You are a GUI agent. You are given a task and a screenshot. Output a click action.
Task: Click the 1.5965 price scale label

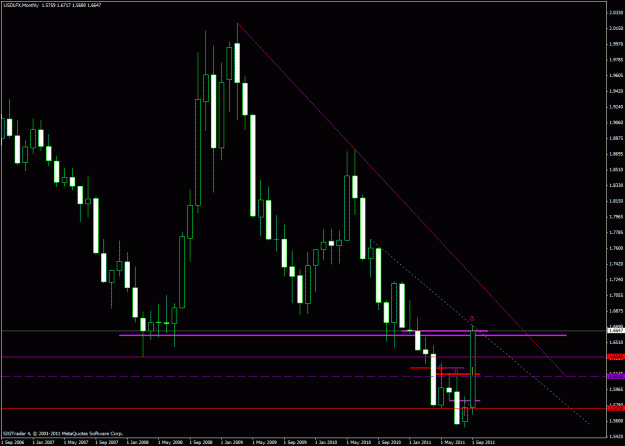614,389
